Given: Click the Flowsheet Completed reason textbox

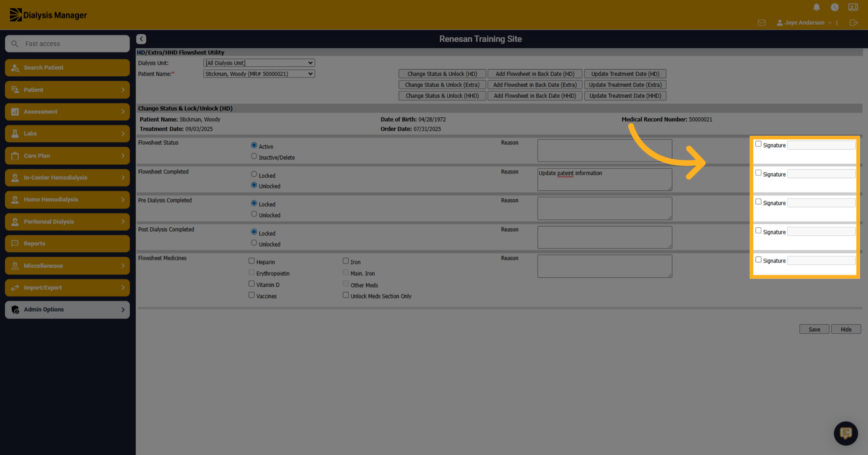Looking at the screenshot, I should pyautogui.click(x=605, y=179).
